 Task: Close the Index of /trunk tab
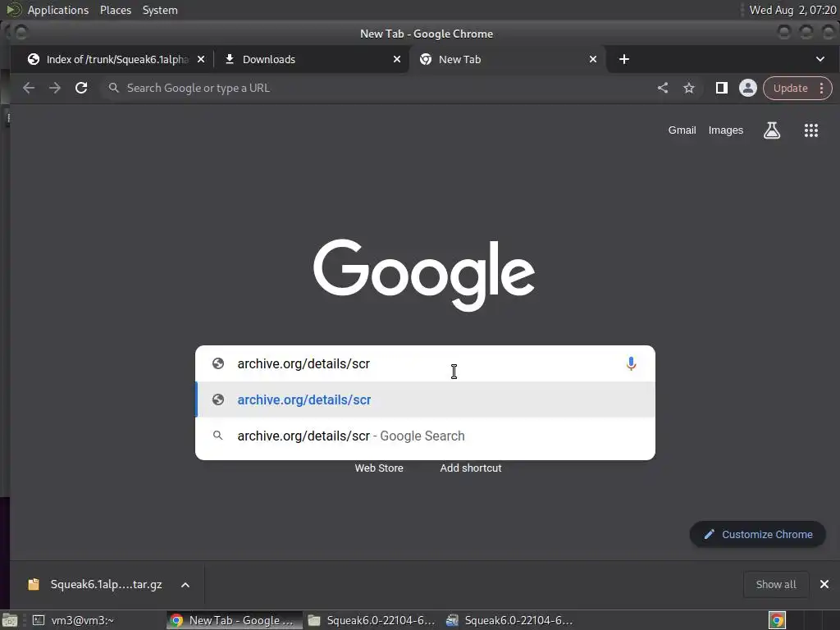pyautogui.click(x=201, y=59)
